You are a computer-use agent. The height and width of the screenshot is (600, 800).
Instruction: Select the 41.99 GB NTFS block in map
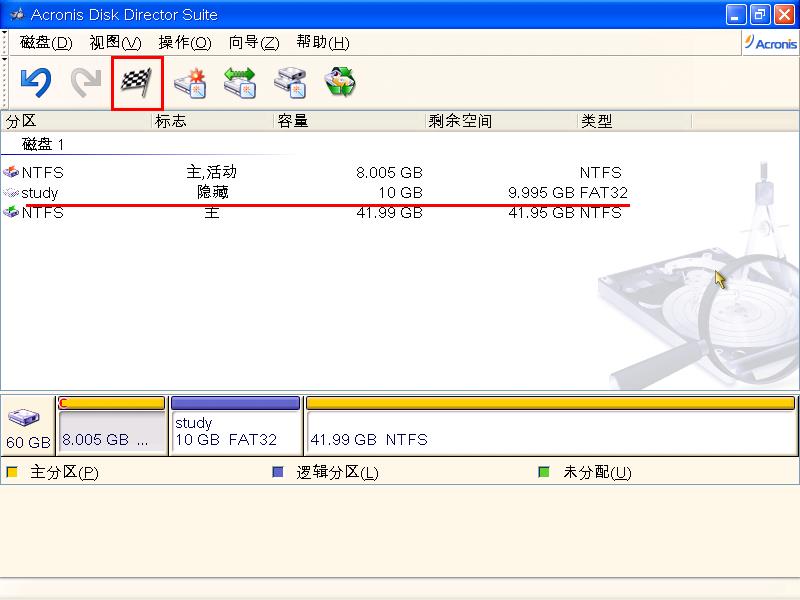click(551, 426)
